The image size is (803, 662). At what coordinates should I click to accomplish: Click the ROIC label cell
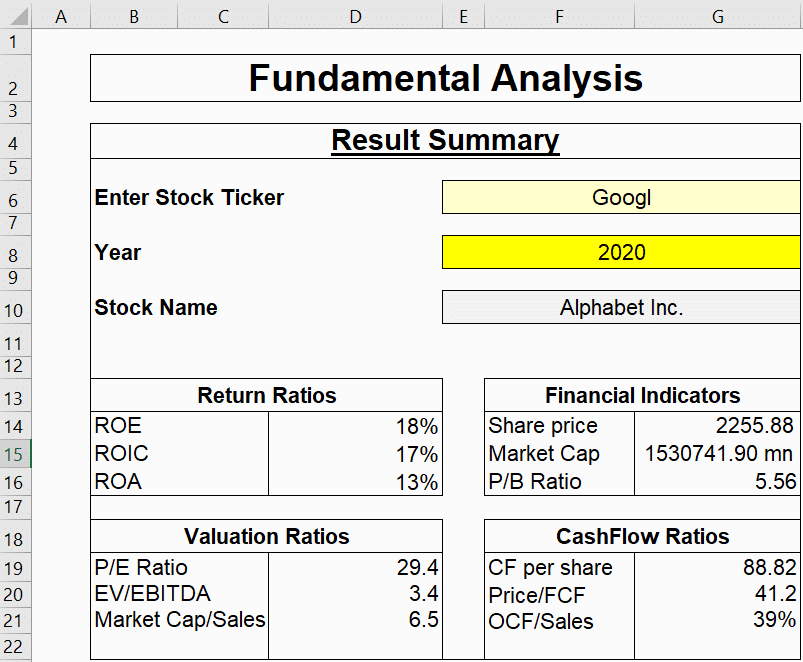179,454
